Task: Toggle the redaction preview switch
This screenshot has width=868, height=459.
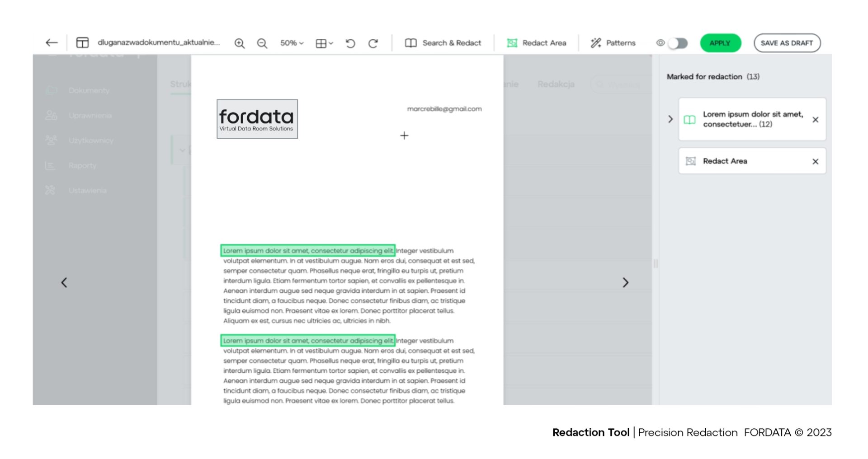Action: click(678, 43)
